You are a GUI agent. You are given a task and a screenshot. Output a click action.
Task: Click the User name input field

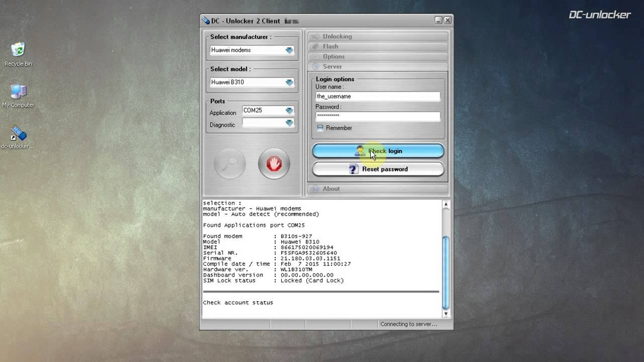(x=377, y=97)
